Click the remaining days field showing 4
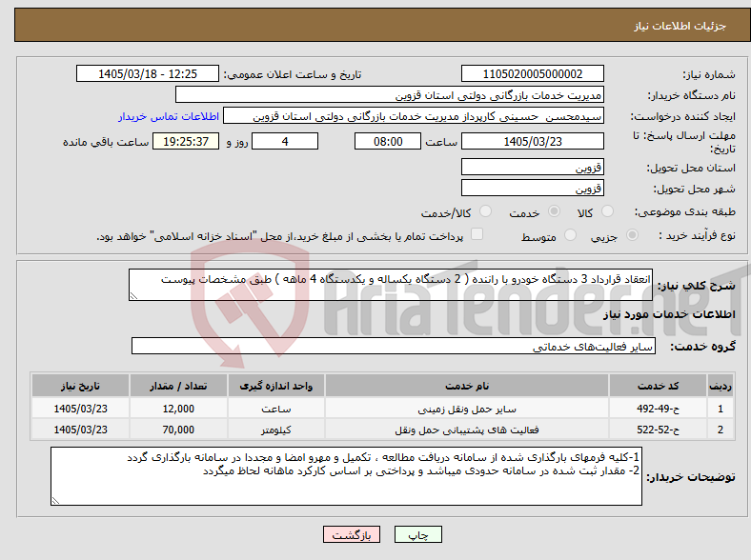Image resolution: width=751 pixels, height=560 pixels. coord(285,141)
